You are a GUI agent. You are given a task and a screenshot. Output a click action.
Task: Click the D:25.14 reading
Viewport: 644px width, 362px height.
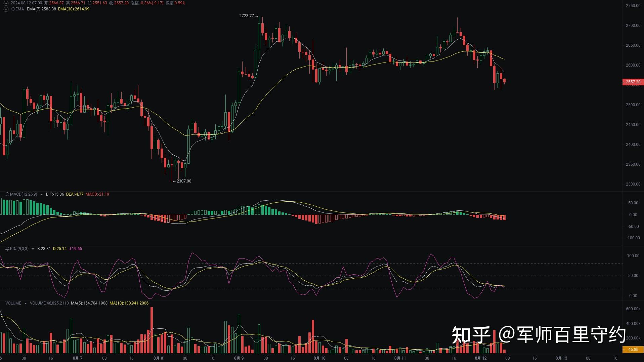point(60,249)
